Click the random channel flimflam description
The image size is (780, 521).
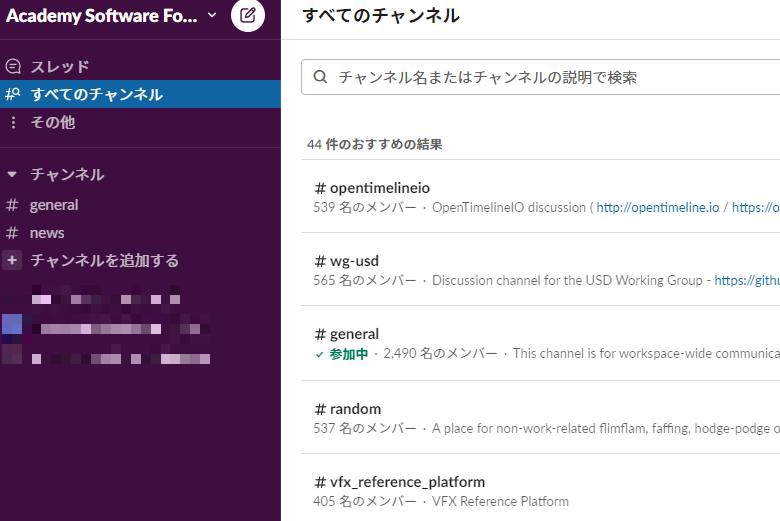pos(606,428)
